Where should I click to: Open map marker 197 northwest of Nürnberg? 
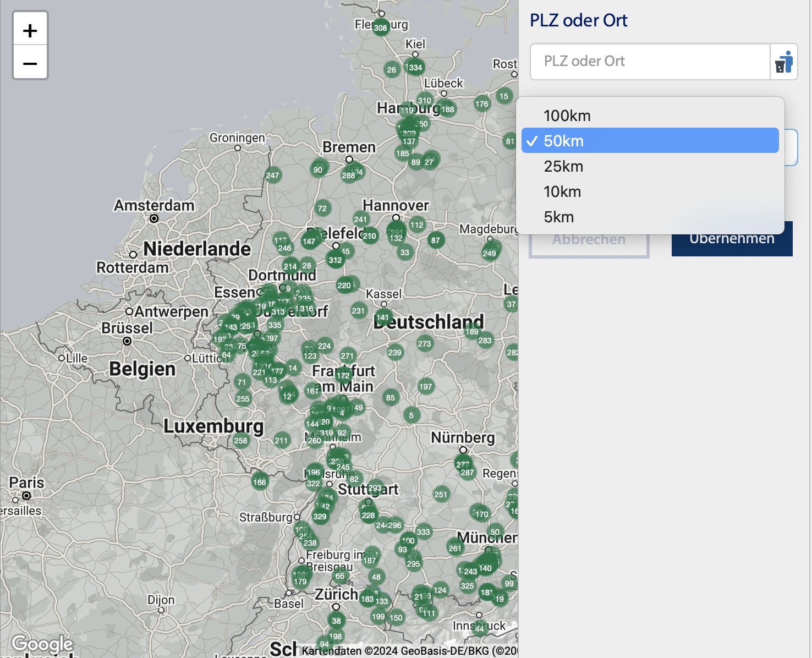tap(426, 386)
